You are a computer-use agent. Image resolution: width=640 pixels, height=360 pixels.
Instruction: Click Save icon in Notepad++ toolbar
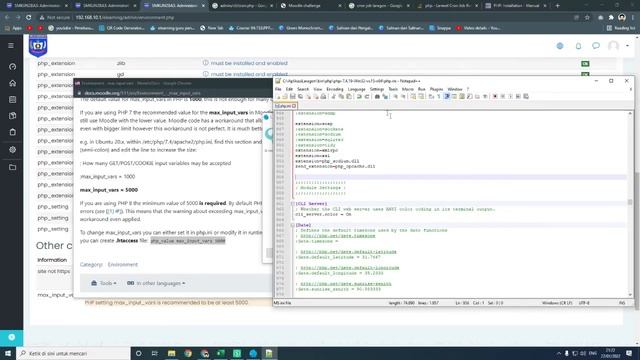[x=293, y=96]
